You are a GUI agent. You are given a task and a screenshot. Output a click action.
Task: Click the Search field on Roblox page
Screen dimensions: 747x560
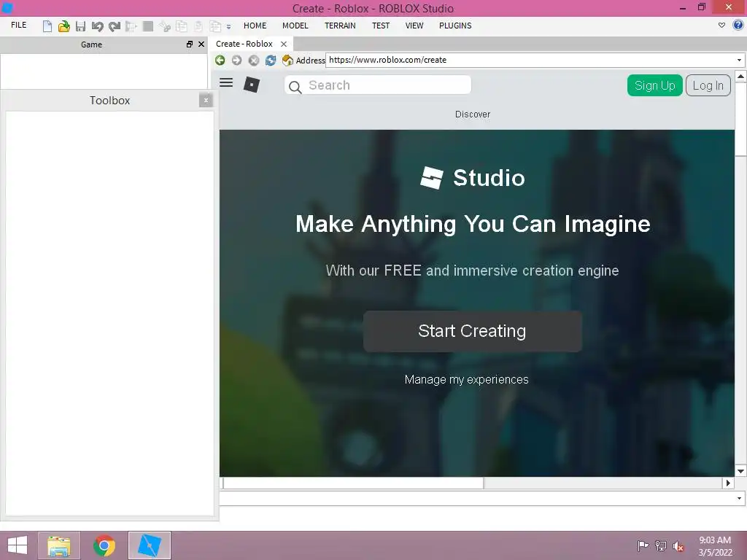(x=378, y=85)
